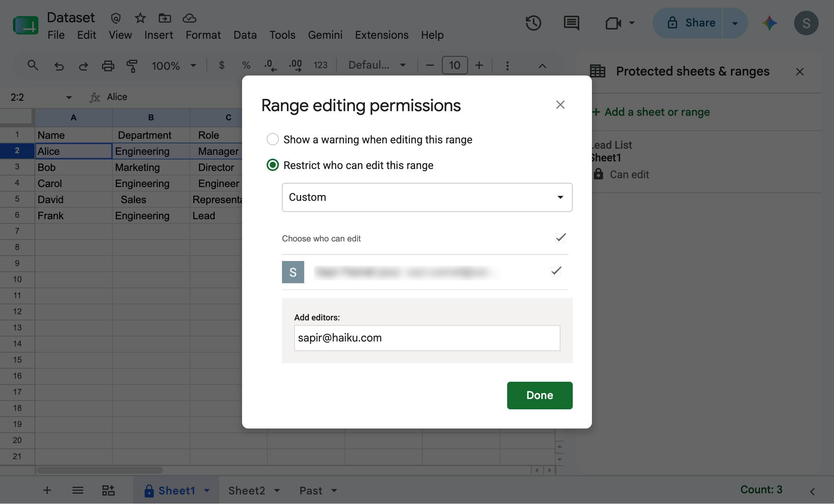Print the spreadsheet
Image resolution: width=834 pixels, height=504 pixels.
[108, 66]
